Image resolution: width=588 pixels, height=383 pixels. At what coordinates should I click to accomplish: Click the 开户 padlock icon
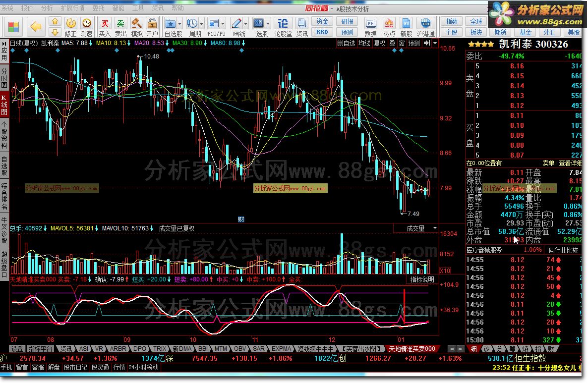tap(152, 24)
